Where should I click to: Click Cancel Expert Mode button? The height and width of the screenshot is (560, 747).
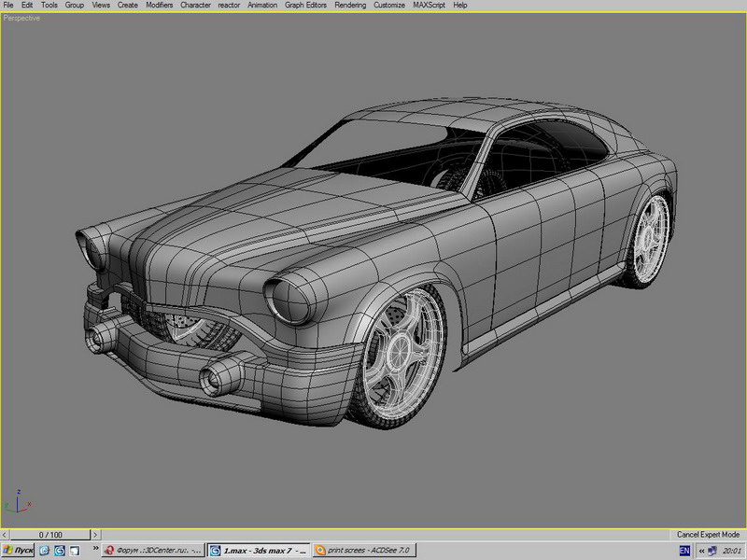coord(708,534)
